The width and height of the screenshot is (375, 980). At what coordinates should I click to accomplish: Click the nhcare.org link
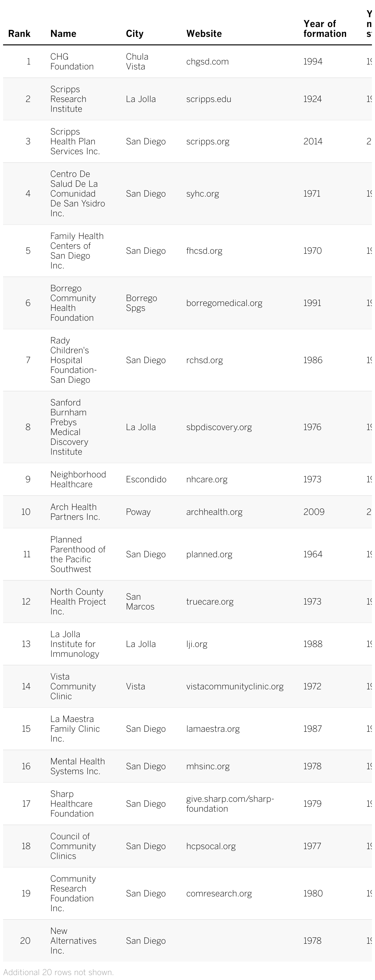coord(207,479)
